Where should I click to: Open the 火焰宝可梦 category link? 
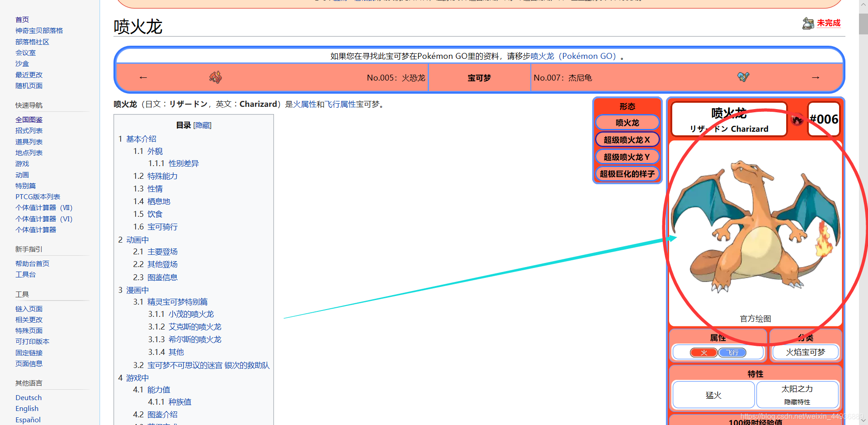806,352
